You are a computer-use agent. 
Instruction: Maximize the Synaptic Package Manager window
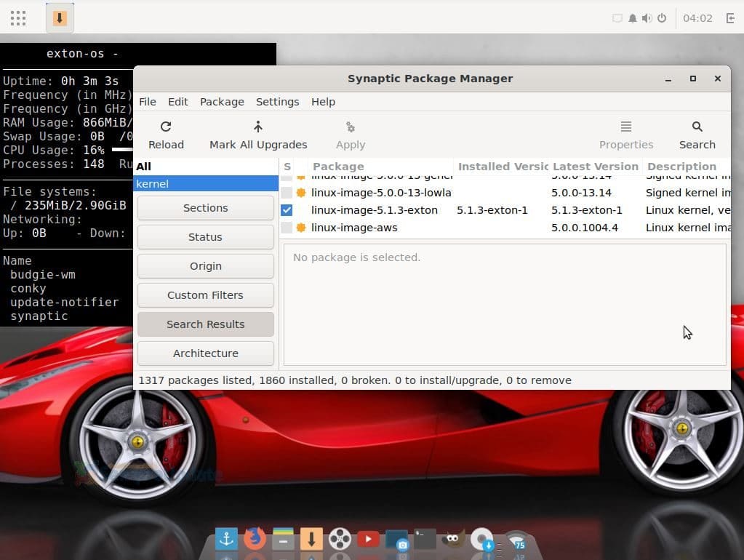(693, 79)
